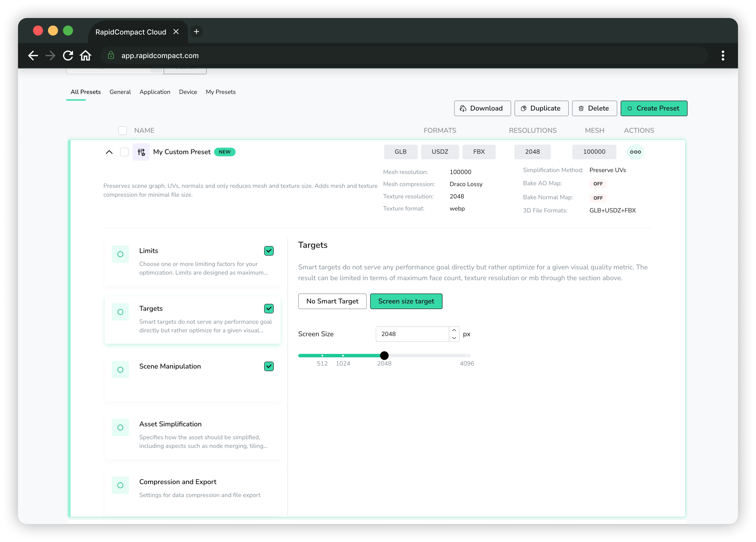
Task: Click the circle icon next to Asset Simplification
Action: pos(120,428)
